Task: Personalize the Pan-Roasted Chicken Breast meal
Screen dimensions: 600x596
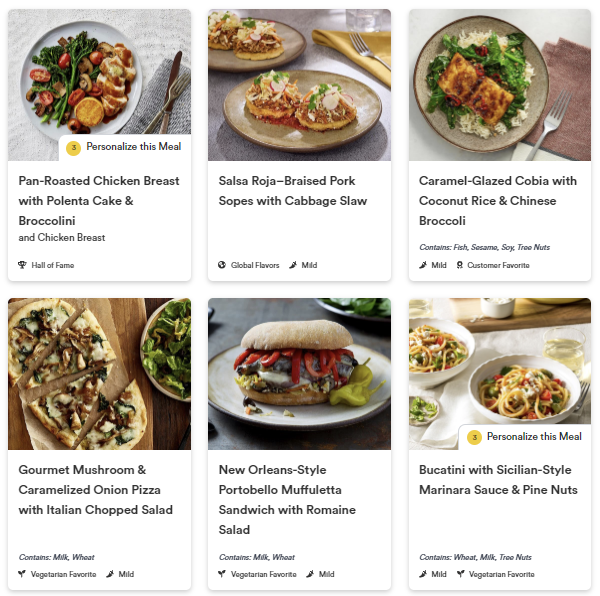Action: pos(125,147)
